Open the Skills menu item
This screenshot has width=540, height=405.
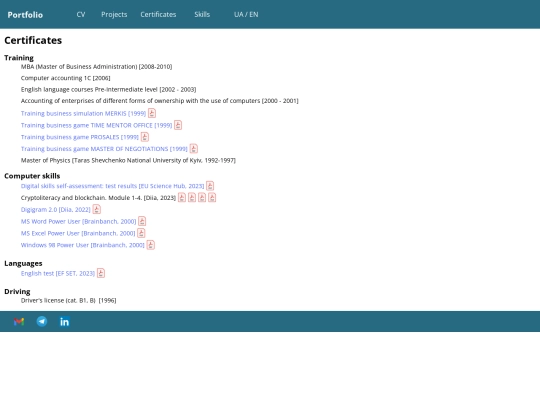[202, 14]
